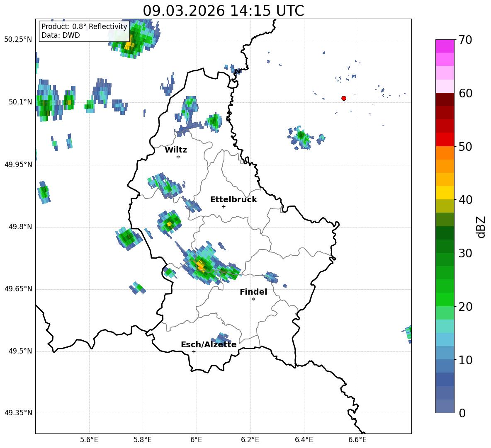Image resolution: width=491 pixels, height=448 pixels.
Task: Click the 6.4°E longitude label
Action: point(304,440)
